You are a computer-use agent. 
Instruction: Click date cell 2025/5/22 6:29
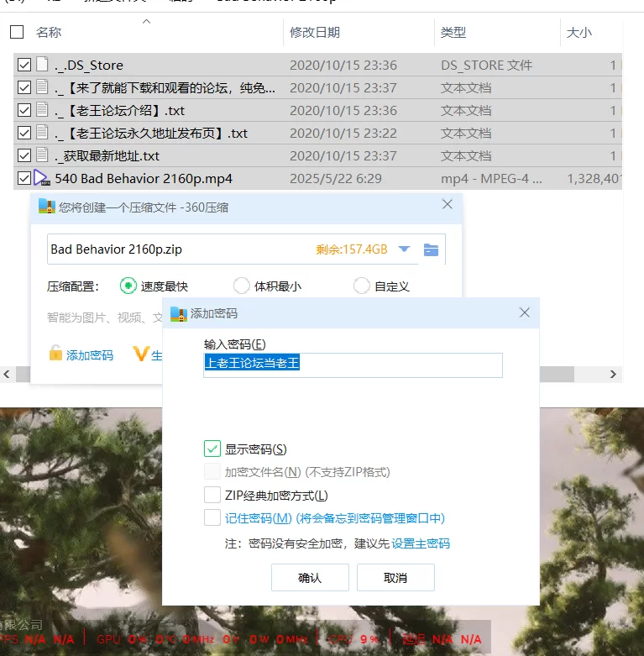(336, 179)
